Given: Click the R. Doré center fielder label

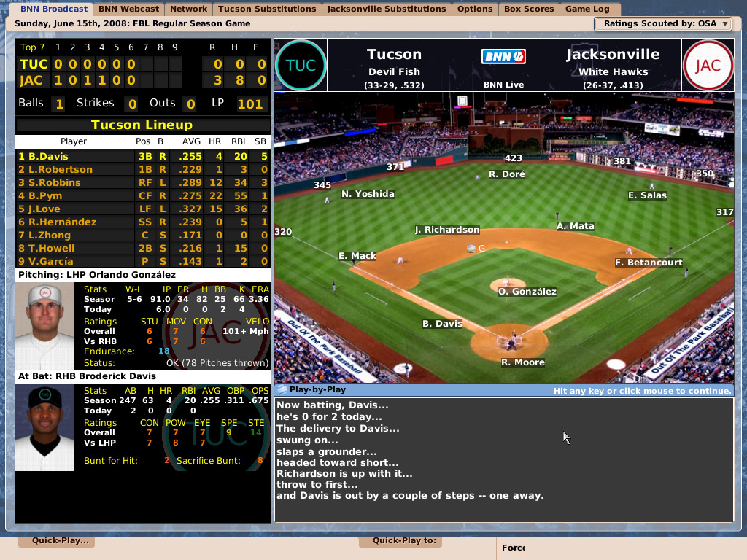Looking at the screenshot, I should tap(507, 174).
